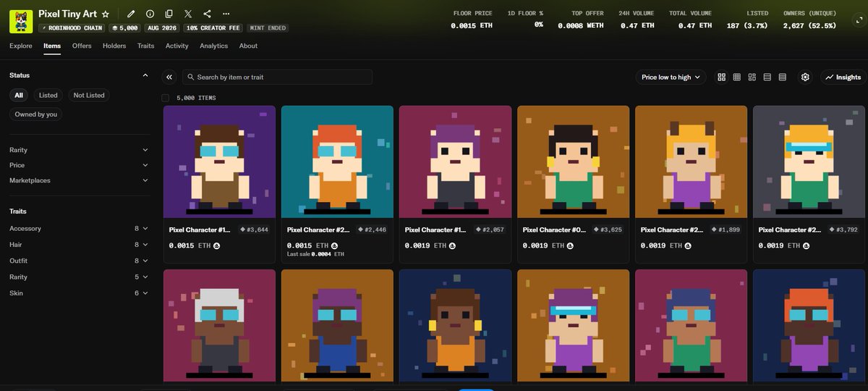This screenshot has height=391, width=868.
Task: Select the compact grid view icon
Action: tap(737, 77)
